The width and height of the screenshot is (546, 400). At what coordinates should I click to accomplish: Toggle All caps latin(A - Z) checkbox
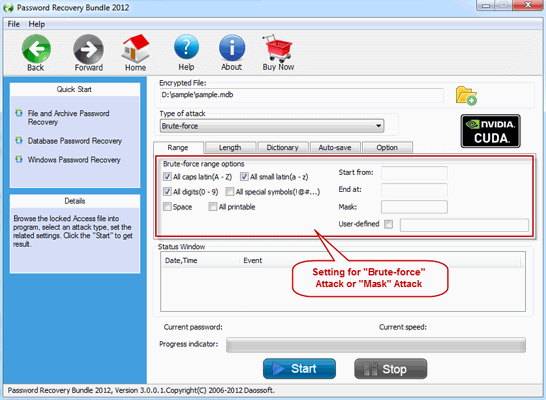point(167,177)
